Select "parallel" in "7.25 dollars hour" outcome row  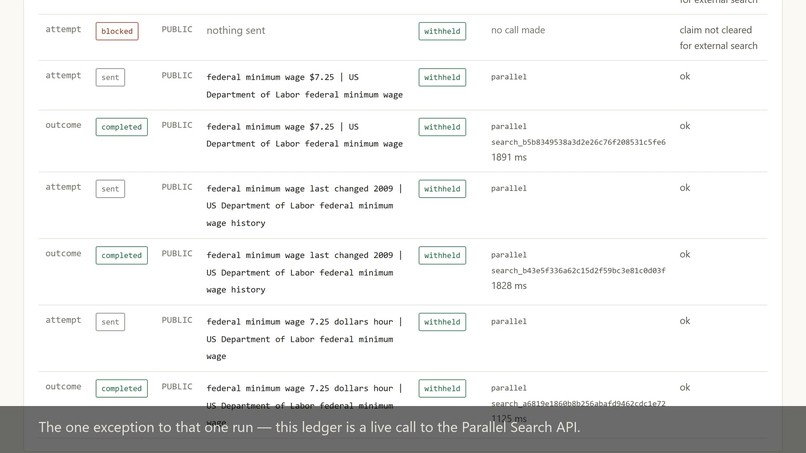coord(508,388)
